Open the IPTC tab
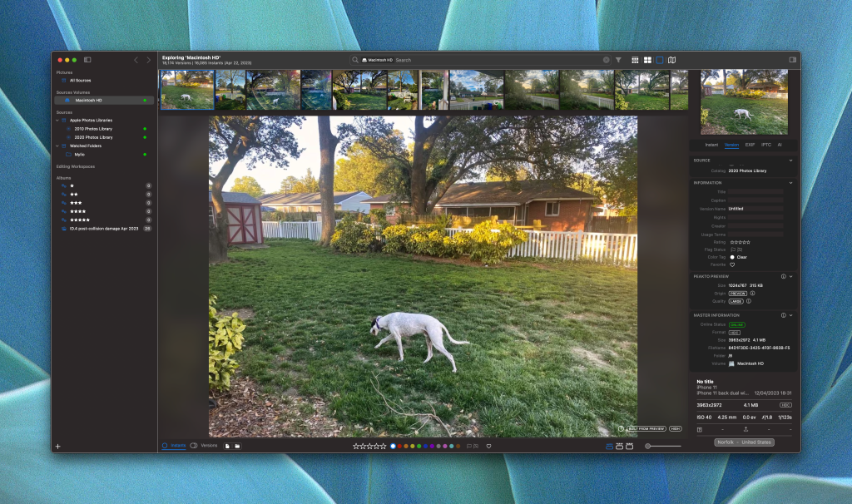 (x=765, y=145)
